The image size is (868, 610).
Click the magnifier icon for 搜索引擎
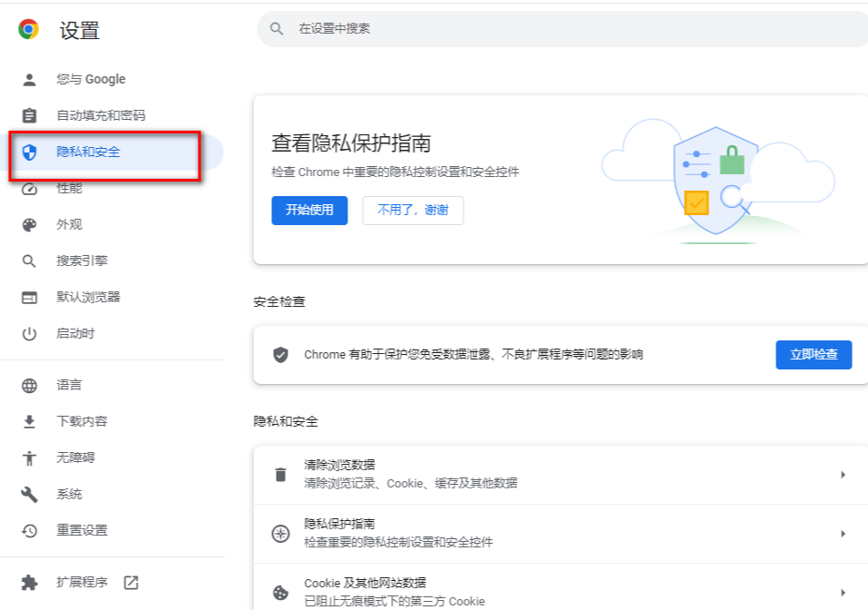(x=29, y=261)
